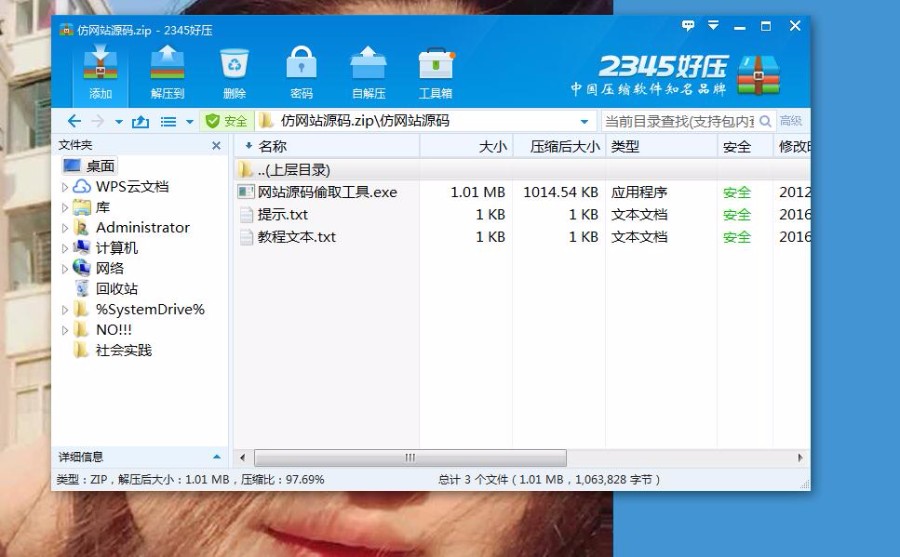The image size is (900, 557).
Task: Go back with the left arrow
Action: (x=74, y=121)
